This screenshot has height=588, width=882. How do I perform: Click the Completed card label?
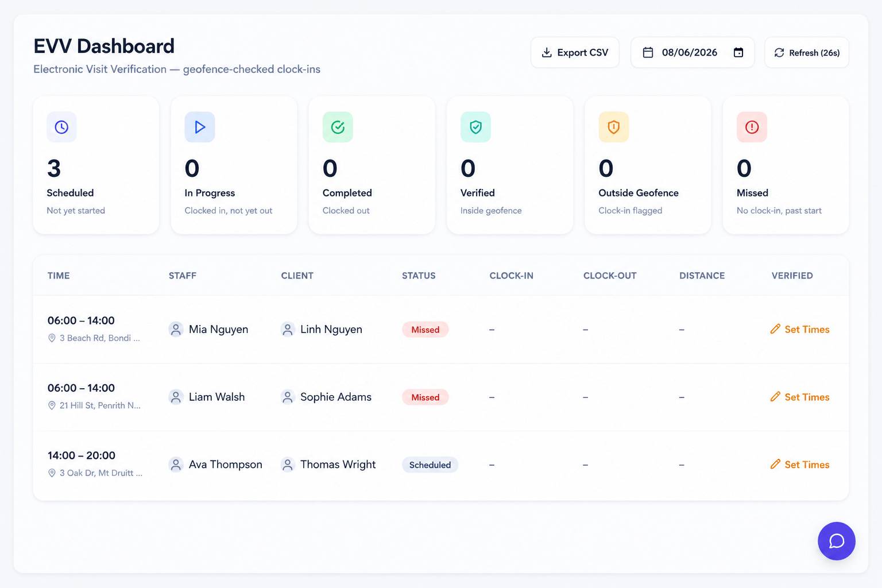tap(347, 193)
